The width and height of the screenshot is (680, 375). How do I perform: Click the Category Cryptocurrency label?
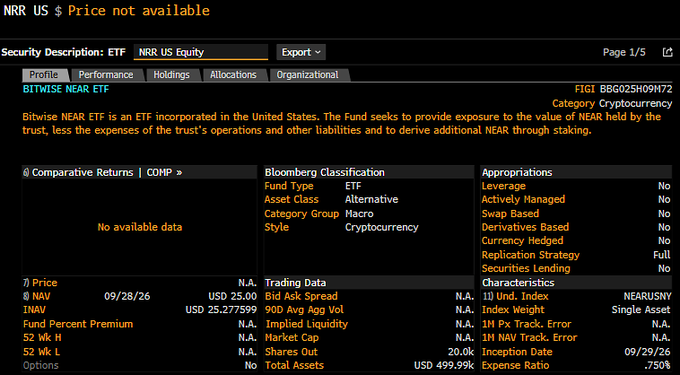click(612, 104)
